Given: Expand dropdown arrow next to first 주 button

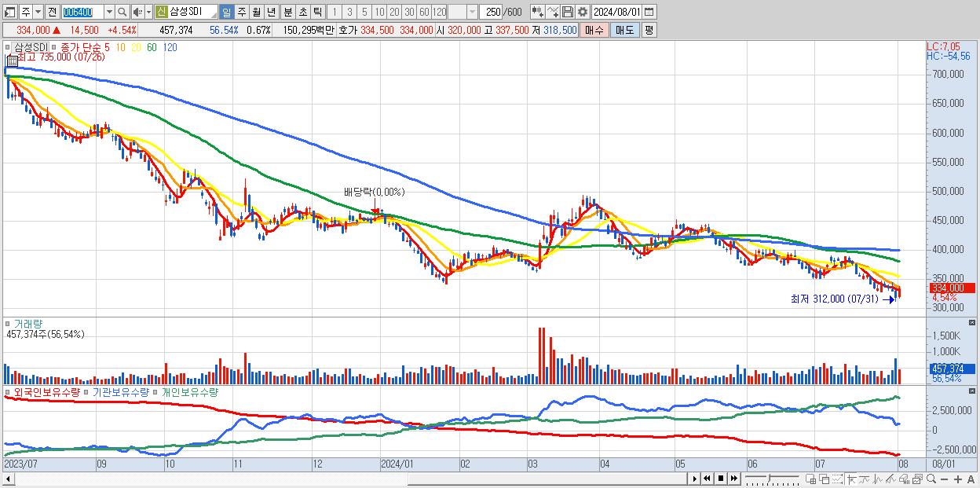Looking at the screenshot, I should click(x=38, y=13).
